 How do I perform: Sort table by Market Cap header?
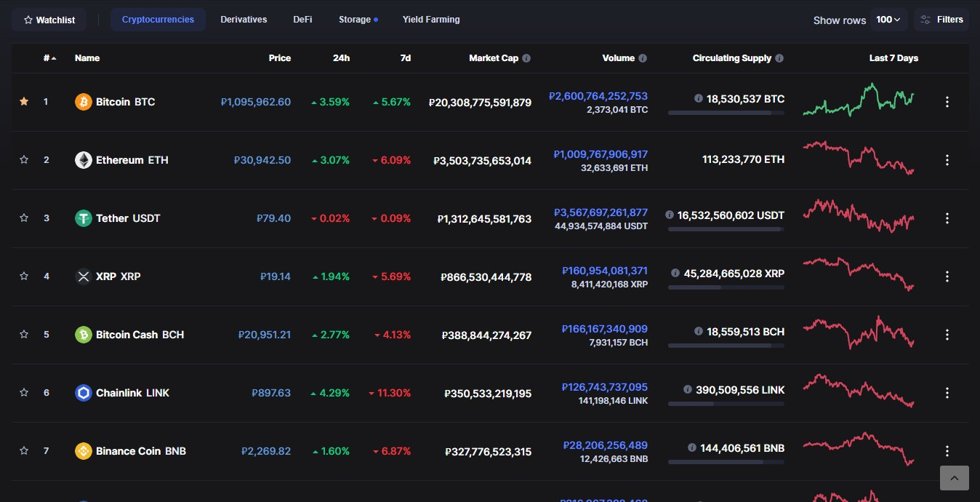[494, 58]
